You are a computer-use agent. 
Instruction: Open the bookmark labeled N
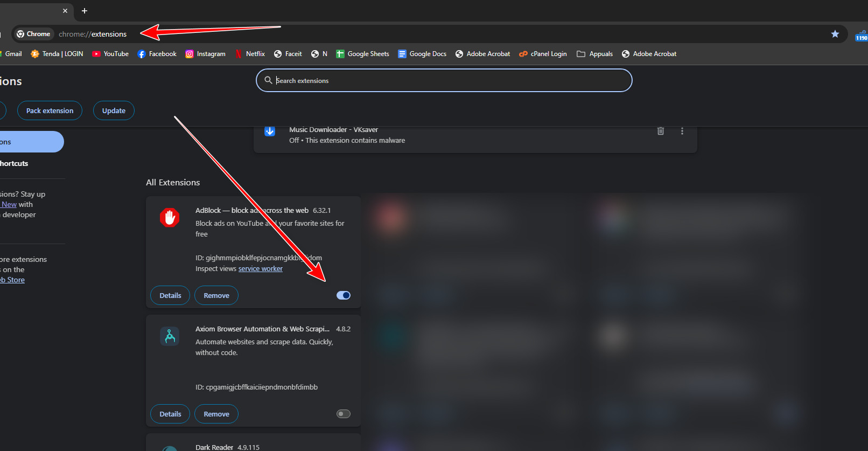[319, 54]
